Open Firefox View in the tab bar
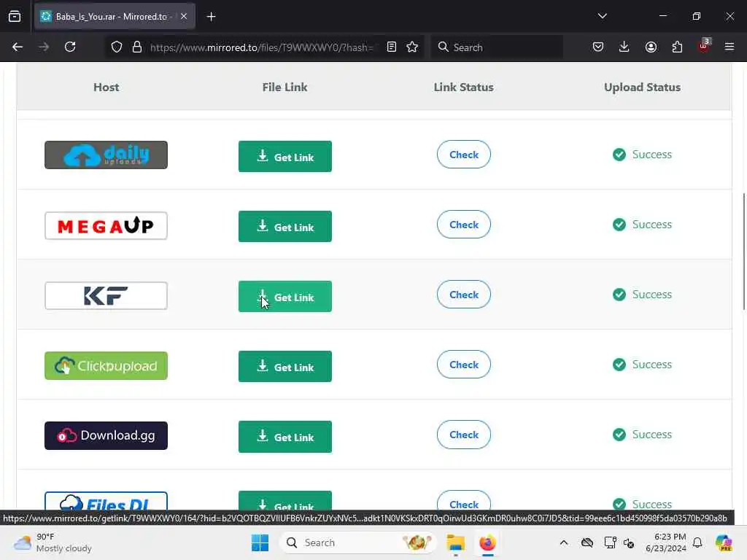747x560 pixels. point(15,17)
